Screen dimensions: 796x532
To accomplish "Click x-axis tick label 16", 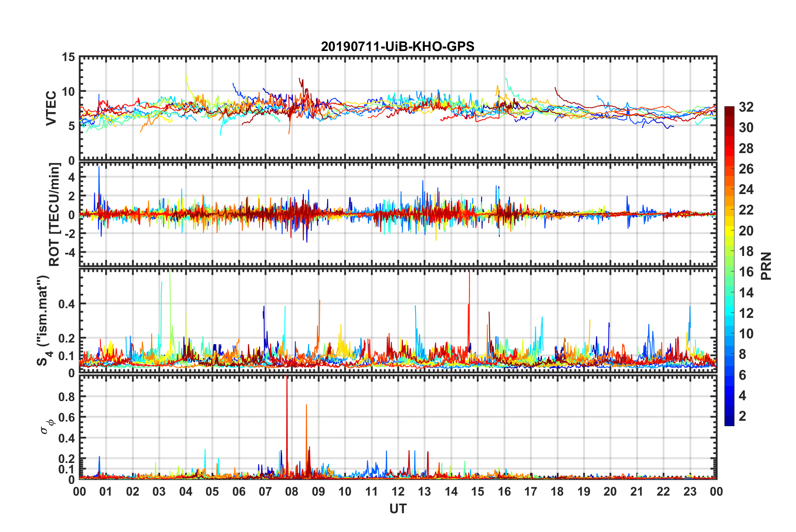I will click(504, 491).
